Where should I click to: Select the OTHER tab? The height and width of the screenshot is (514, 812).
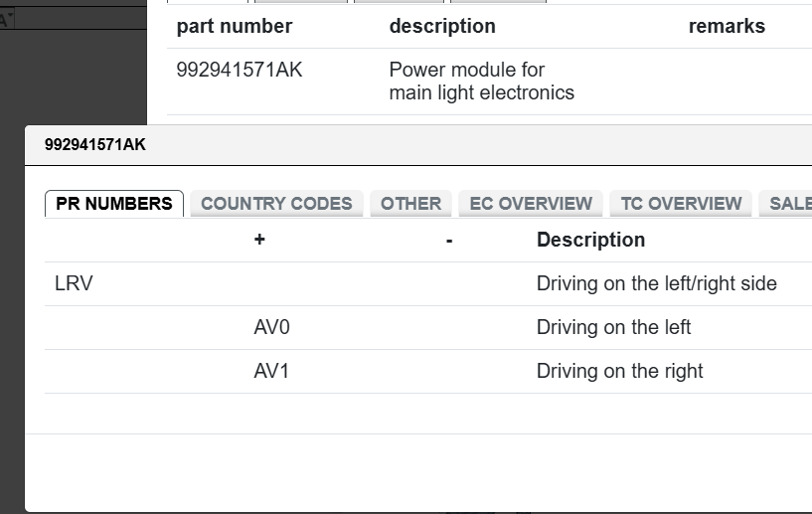(x=410, y=204)
